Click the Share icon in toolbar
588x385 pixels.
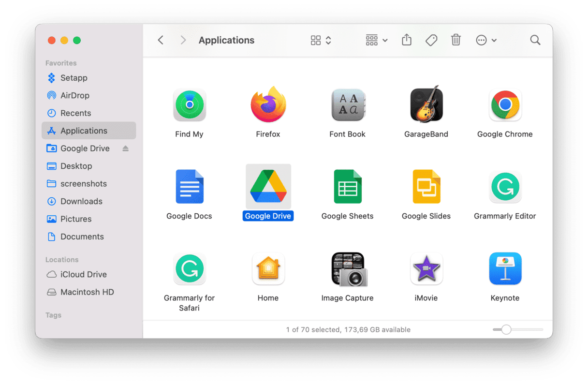(x=407, y=40)
